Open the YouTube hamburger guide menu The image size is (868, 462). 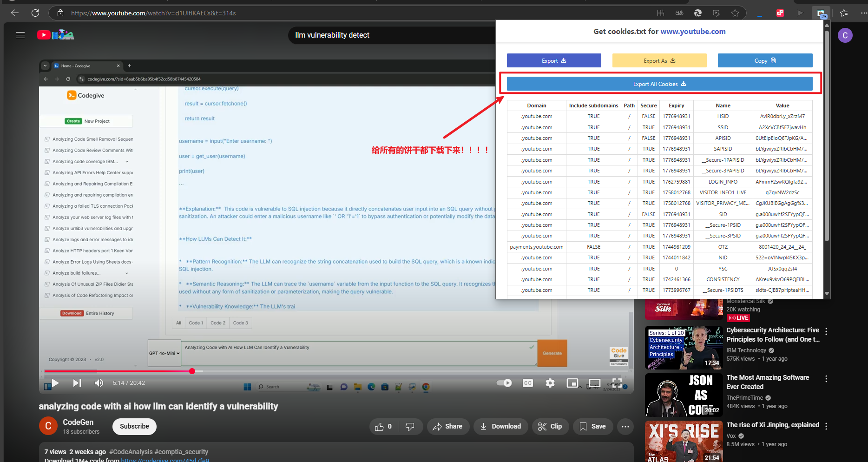click(x=20, y=35)
